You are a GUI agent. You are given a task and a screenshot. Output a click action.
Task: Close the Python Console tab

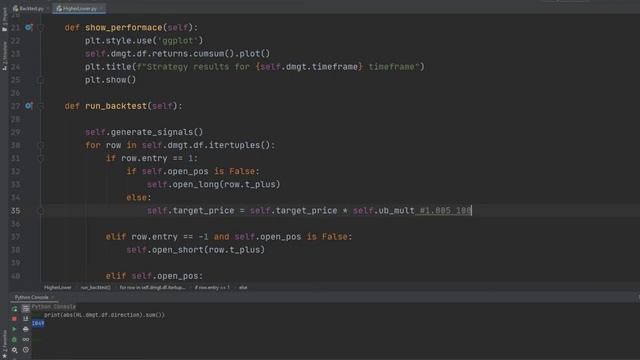coord(53,297)
